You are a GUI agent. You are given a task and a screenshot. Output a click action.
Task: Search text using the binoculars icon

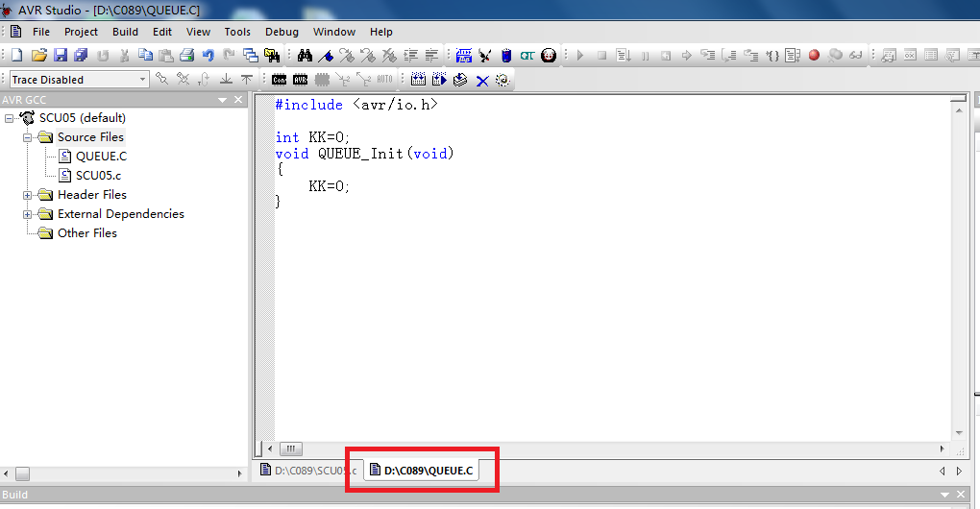[305, 55]
